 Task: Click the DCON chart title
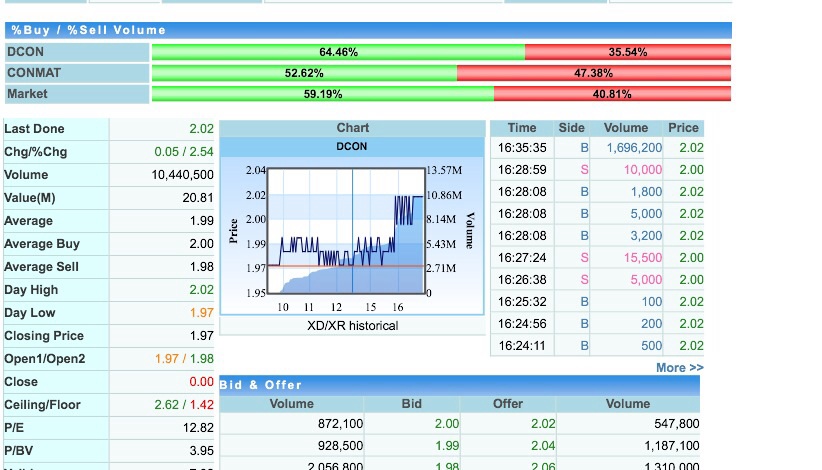[x=352, y=147]
